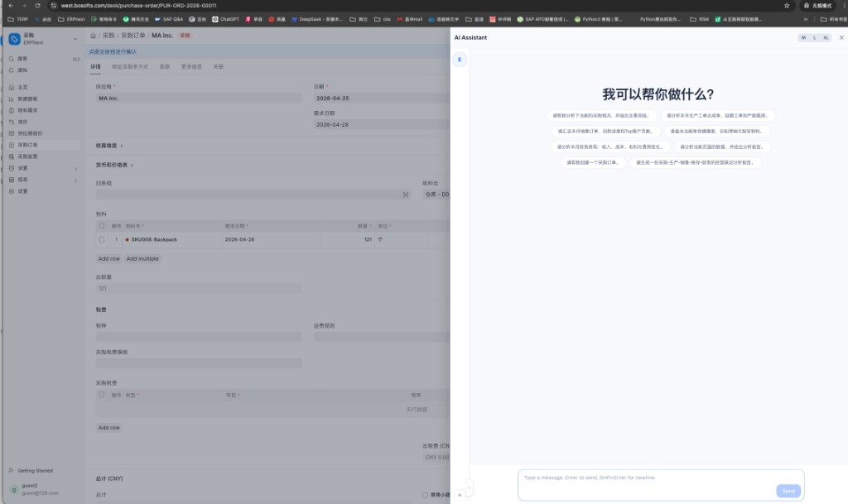The width and height of the screenshot is (848, 504).
Task: Choose prompt generating cross-department analysis report
Action: point(695,162)
